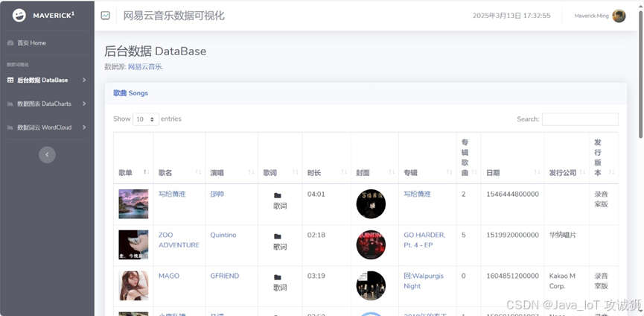Image resolution: width=644 pixels, height=316 pixels.
Task: Click the 歌曲 Songs card header
Action: coord(366,93)
